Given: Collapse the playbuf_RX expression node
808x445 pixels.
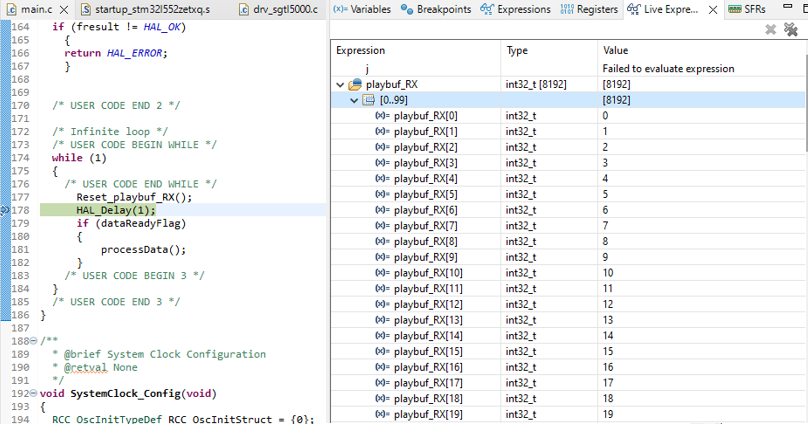Looking at the screenshot, I should click(x=340, y=84).
